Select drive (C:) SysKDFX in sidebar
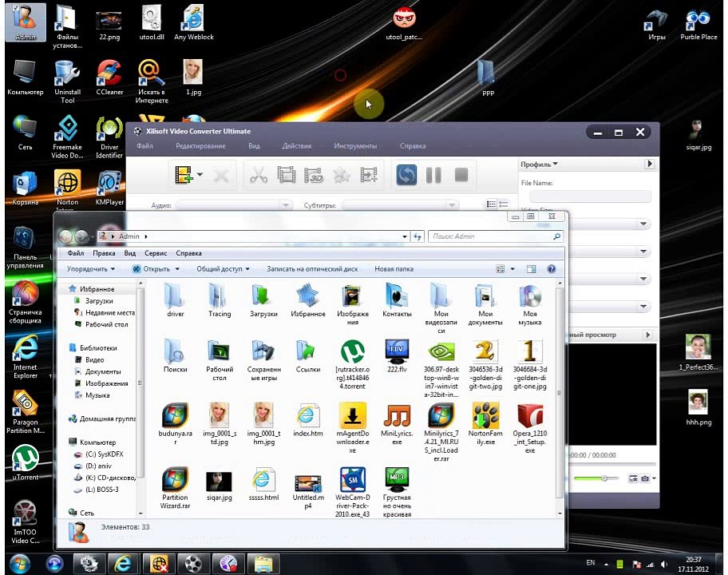The image size is (728, 575). [x=105, y=454]
